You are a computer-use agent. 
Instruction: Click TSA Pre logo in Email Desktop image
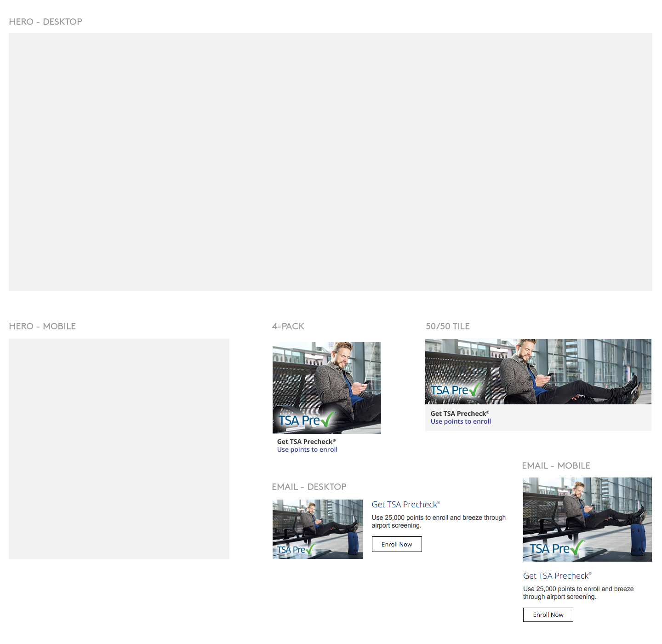tap(296, 549)
